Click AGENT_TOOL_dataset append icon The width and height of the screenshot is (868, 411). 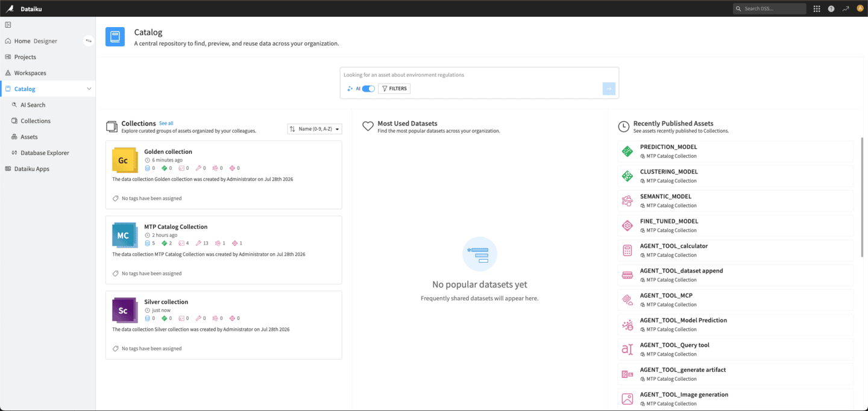[x=627, y=275]
